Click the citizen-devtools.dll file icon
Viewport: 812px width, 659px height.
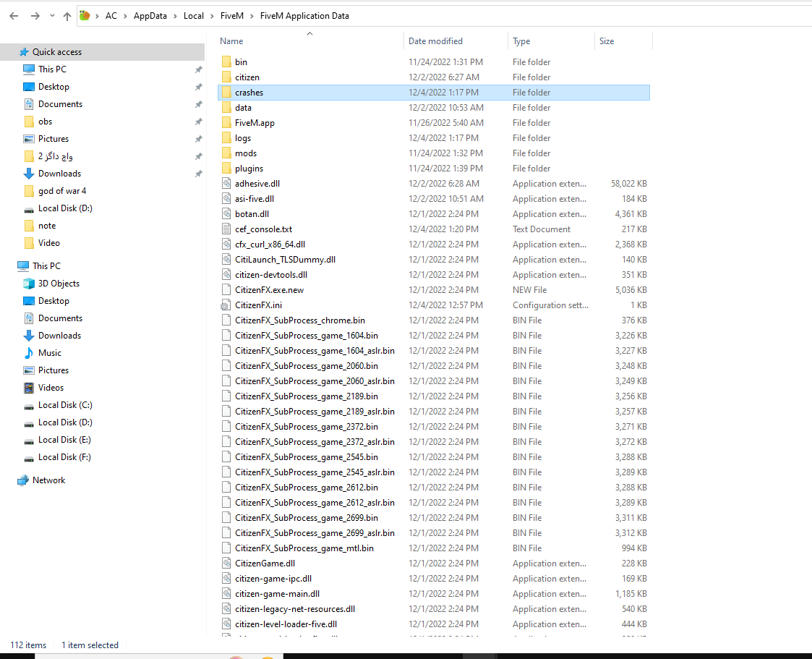(x=226, y=275)
